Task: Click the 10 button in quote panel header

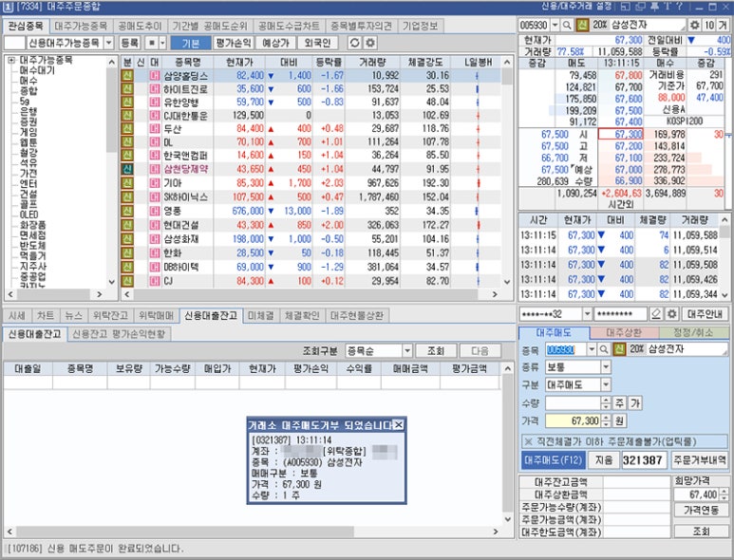Action: click(x=709, y=26)
